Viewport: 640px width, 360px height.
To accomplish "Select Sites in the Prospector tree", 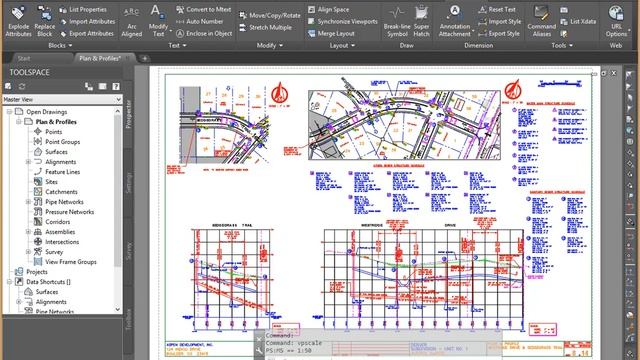I will coord(51,182).
